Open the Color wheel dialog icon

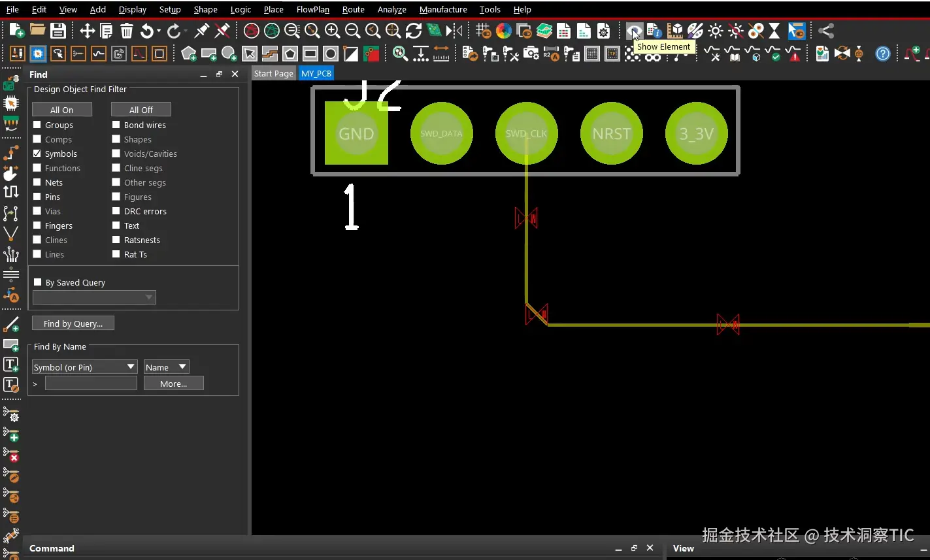(x=503, y=31)
